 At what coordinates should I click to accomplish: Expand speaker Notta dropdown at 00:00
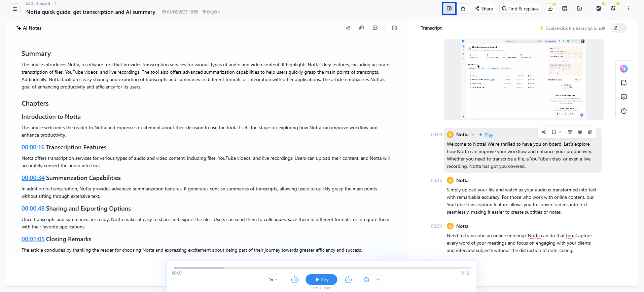point(472,135)
